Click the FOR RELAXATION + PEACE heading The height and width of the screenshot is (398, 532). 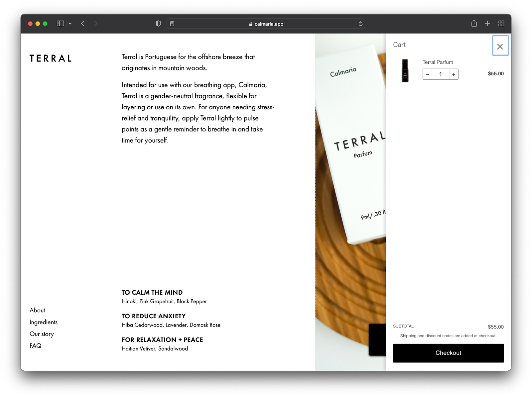point(162,340)
